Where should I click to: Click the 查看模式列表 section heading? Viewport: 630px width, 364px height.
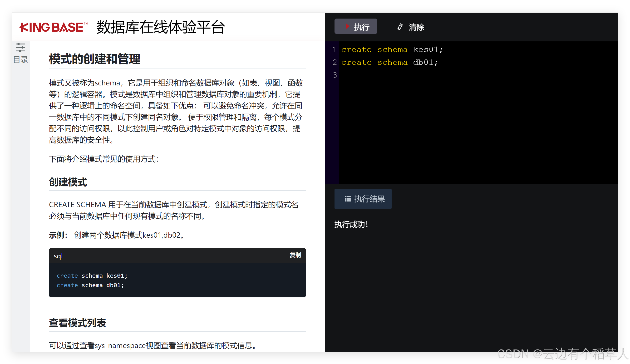(77, 323)
